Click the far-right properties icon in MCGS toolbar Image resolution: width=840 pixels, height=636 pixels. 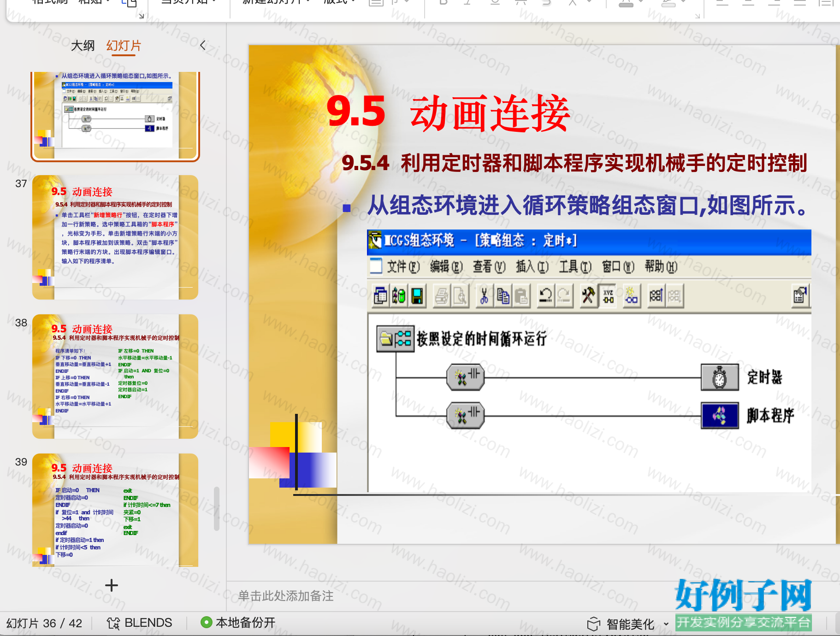point(801,296)
